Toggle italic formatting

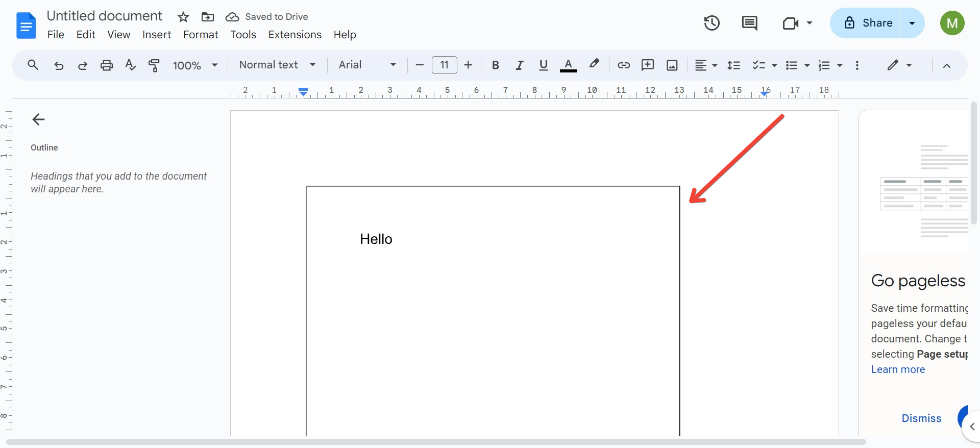[519, 65]
